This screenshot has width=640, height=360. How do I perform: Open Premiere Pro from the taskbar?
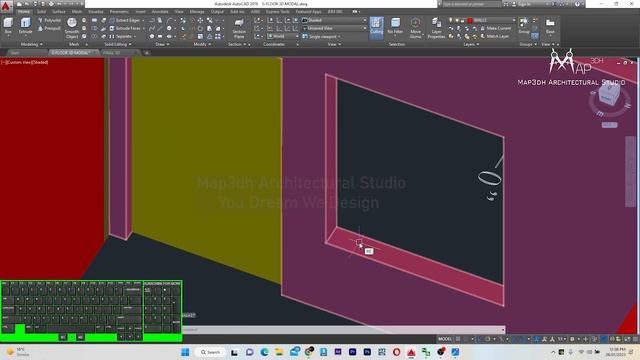click(x=352, y=352)
